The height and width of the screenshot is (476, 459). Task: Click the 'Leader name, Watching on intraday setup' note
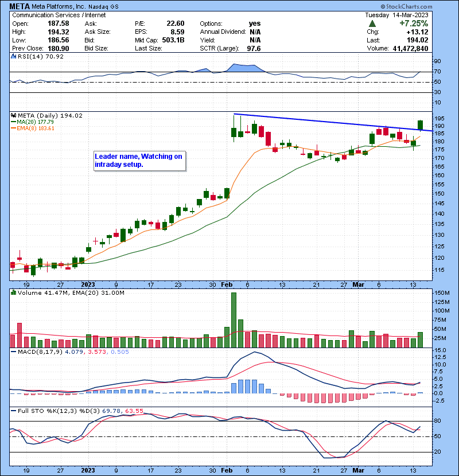tap(140, 161)
